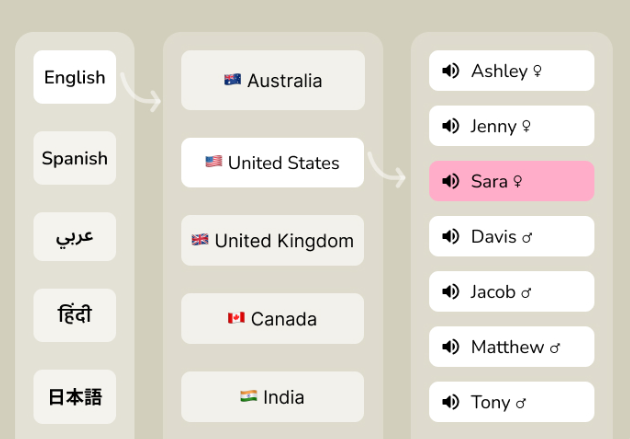This screenshot has height=439, width=630.
Task: Listen to Matthew voice speaker icon
Action: pyautogui.click(x=450, y=347)
